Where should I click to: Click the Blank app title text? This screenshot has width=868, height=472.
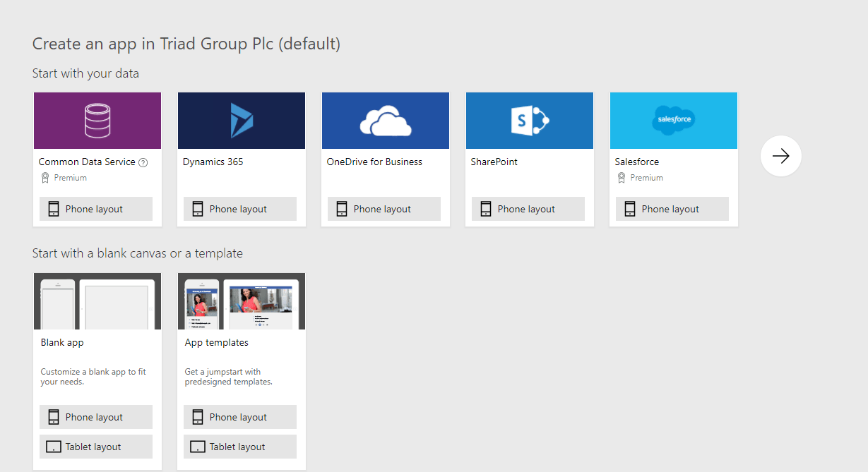tap(62, 343)
